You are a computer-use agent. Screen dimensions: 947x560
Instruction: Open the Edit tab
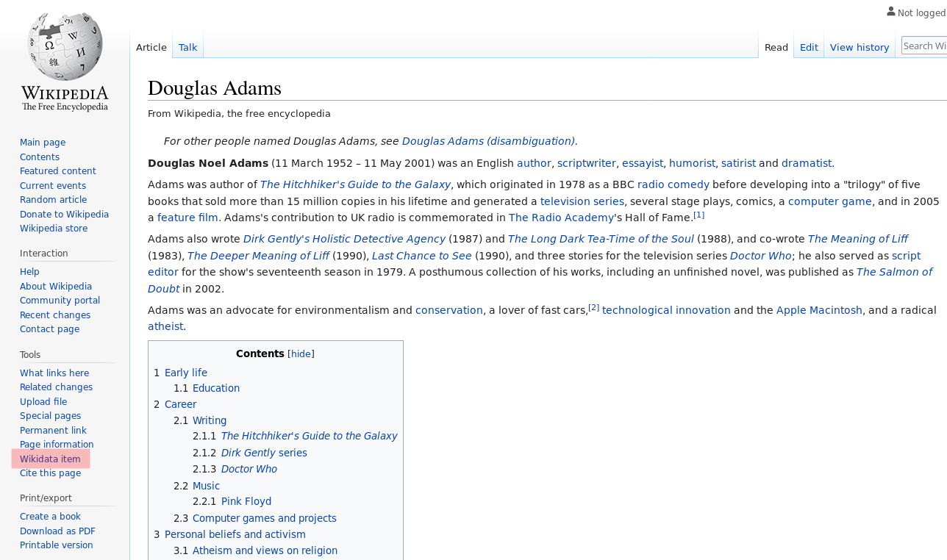pos(809,46)
